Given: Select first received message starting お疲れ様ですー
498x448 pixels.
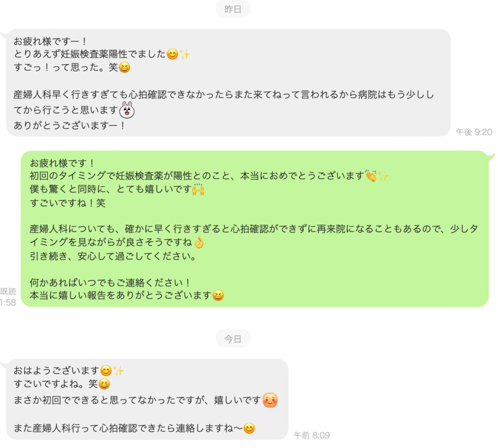Looking at the screenshot, I should [x=229, y=83].
